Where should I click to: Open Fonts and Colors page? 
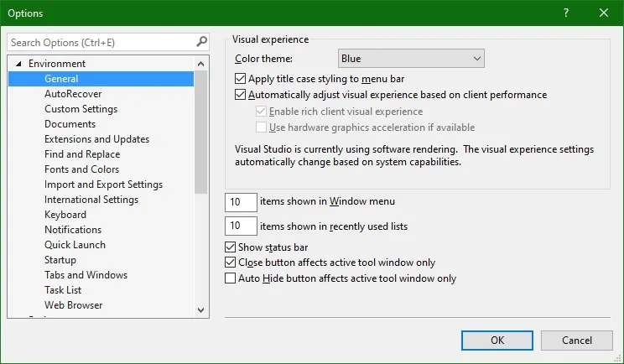tap(81, 169)
